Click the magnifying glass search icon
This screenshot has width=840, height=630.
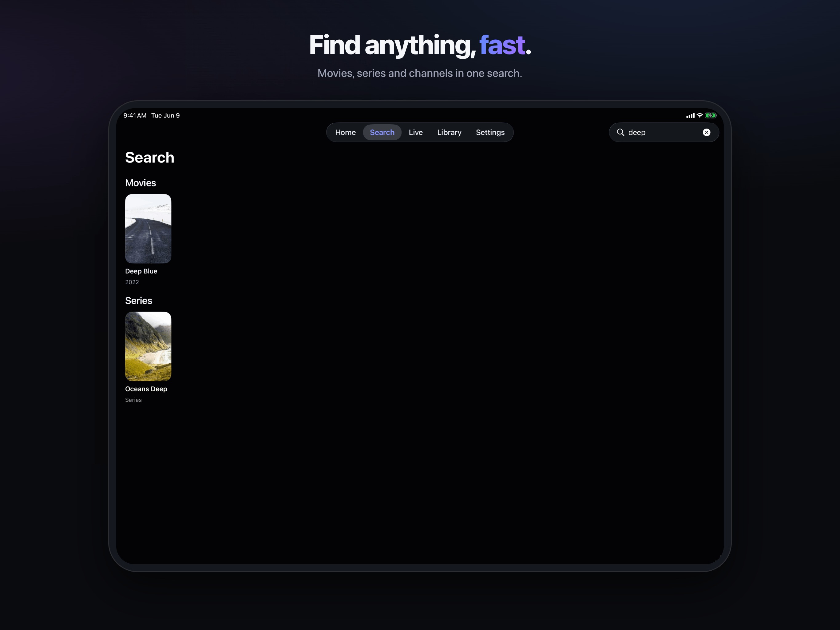coord(620,132)
